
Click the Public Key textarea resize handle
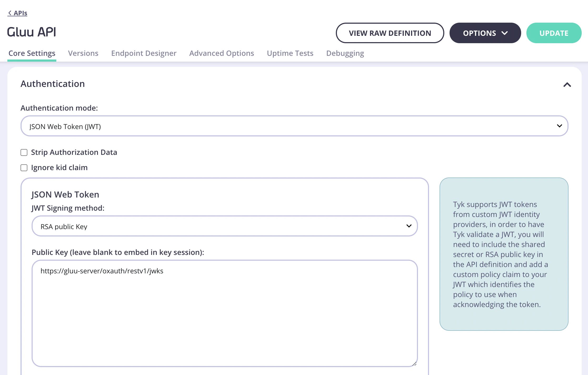coord(415,364)
